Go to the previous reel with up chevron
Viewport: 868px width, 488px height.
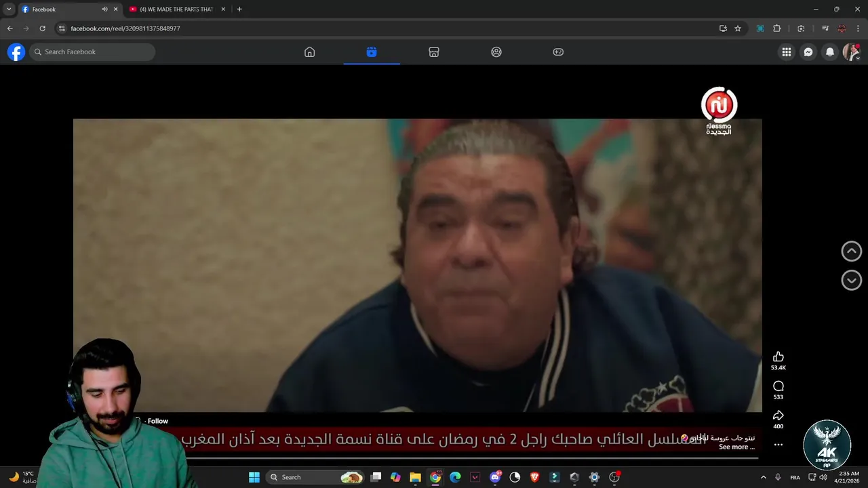pos(851,251)
